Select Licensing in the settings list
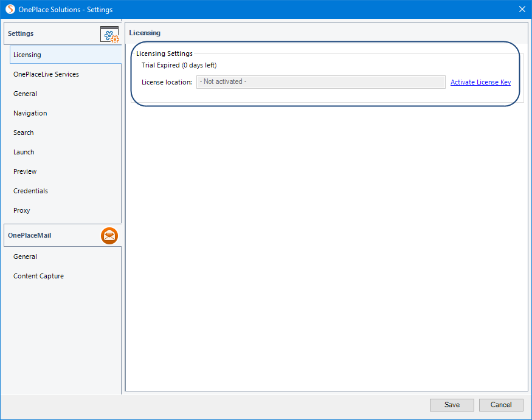Image resolution: width=532 pixels, height=420 pixels. (x=27, y=55)
